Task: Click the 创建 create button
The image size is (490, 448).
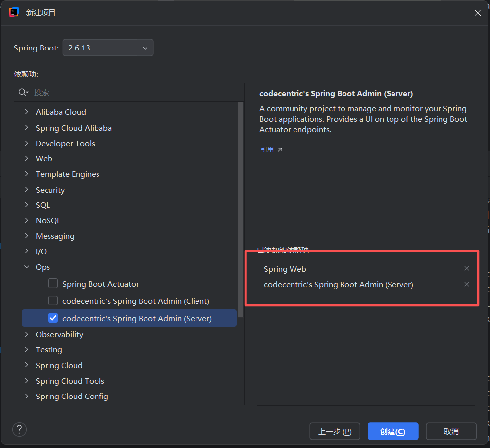Action: [393, 432]
